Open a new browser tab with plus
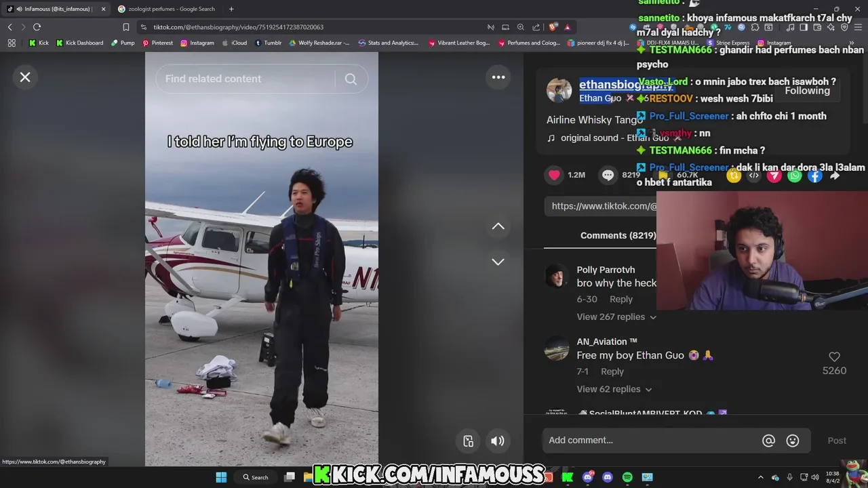Screen dimensions: 868x488 pos(231,9)
